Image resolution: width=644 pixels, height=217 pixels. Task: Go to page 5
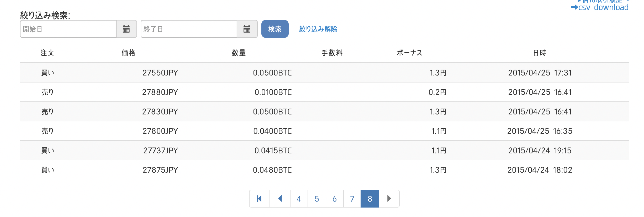click(x=317, y=199)
